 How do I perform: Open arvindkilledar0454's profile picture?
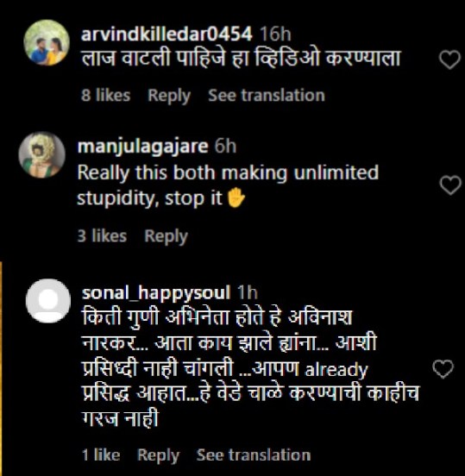(x=47, y=42)
